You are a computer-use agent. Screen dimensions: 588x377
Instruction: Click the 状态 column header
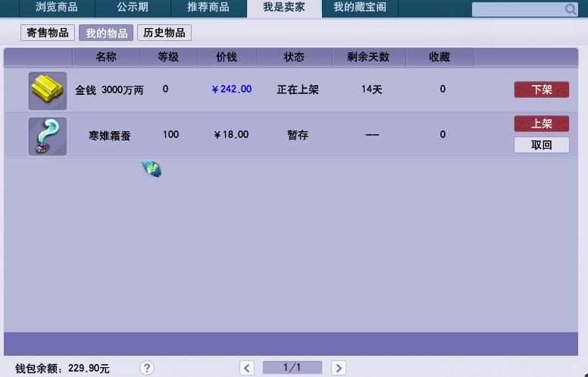(294, 57)
